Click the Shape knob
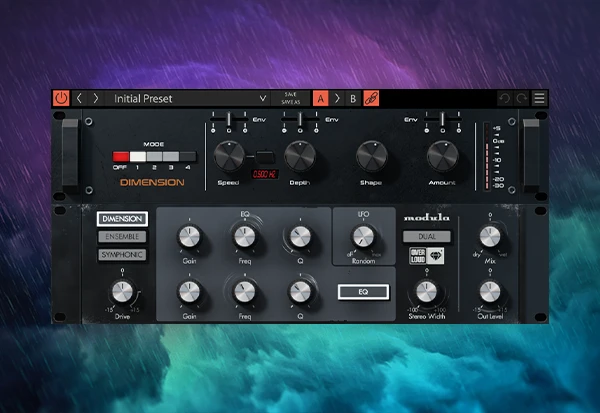This screenshot has height=413, width=600. click(x=372, y=156)
